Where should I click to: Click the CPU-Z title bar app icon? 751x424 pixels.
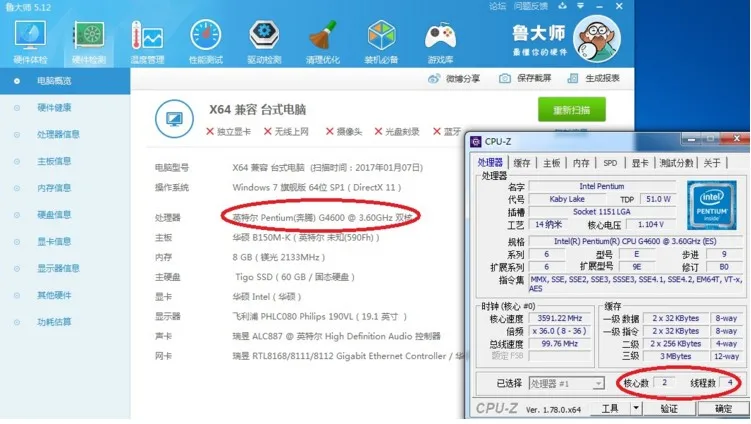coord(475,142)
